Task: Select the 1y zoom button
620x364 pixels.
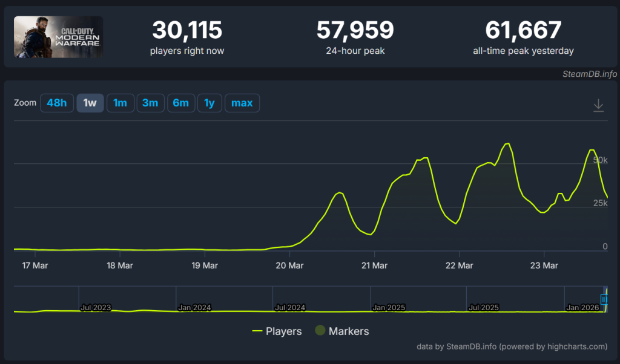Action: 209,103
